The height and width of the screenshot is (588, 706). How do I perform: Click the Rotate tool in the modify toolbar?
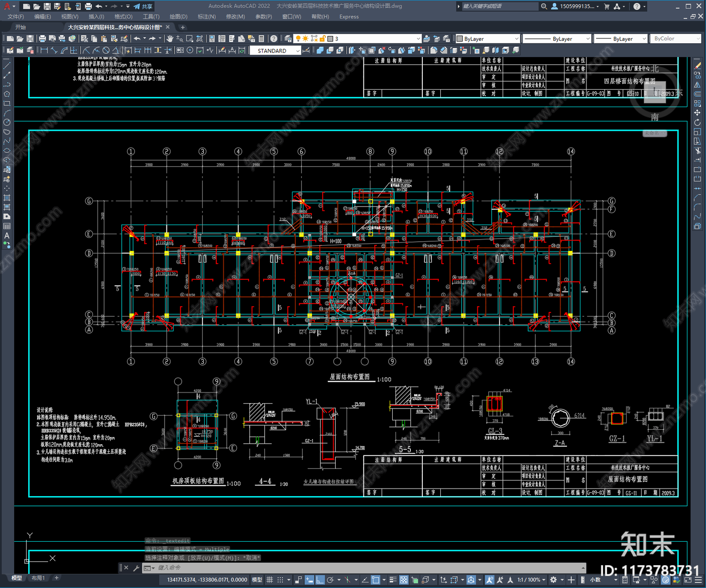click(x=697, y=122)
